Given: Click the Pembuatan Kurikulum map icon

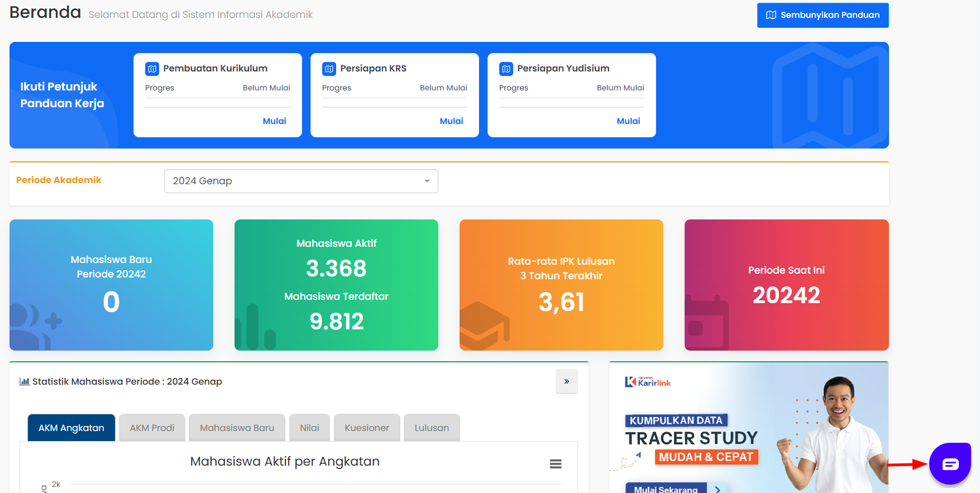Looking at the screenshot, I should click(x=152, y=69).
